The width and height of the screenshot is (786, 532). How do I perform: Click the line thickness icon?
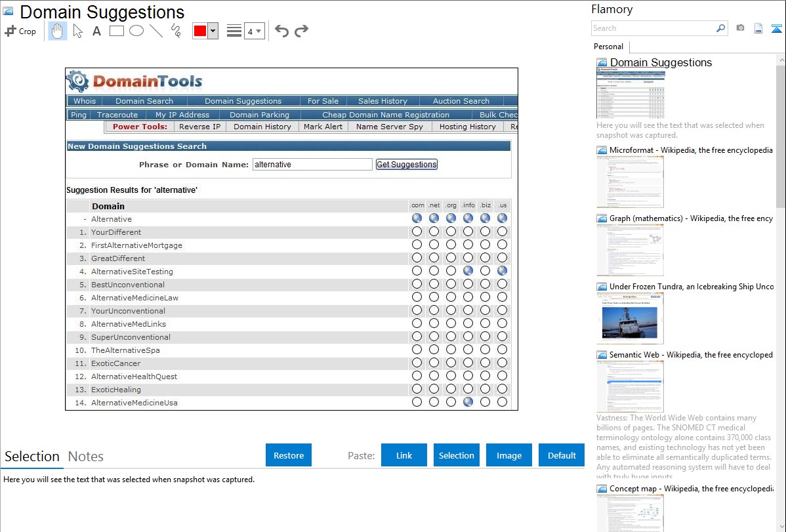click(x=234, y=31)
